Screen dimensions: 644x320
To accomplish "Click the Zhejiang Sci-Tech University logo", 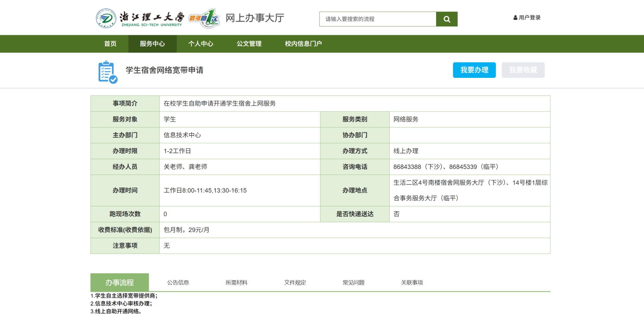I will [x=140, y=19].
